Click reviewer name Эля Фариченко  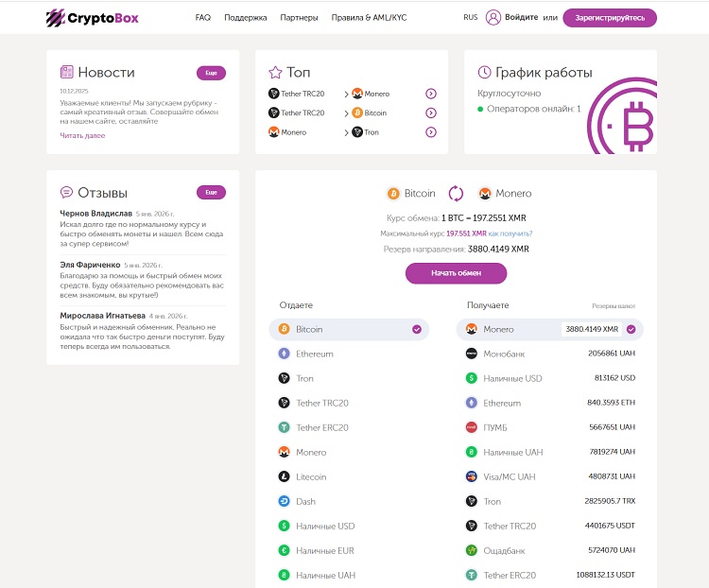(x=90, y=265)
